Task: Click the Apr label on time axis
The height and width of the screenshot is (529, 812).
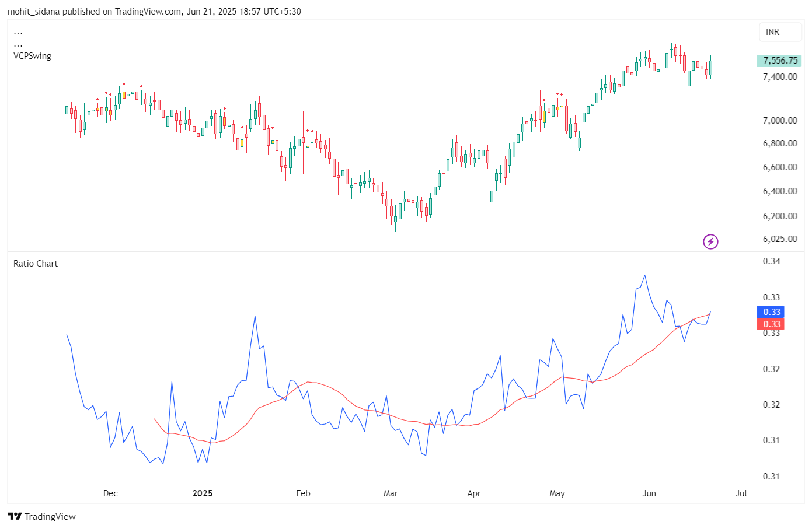Action: coord(474,493)
